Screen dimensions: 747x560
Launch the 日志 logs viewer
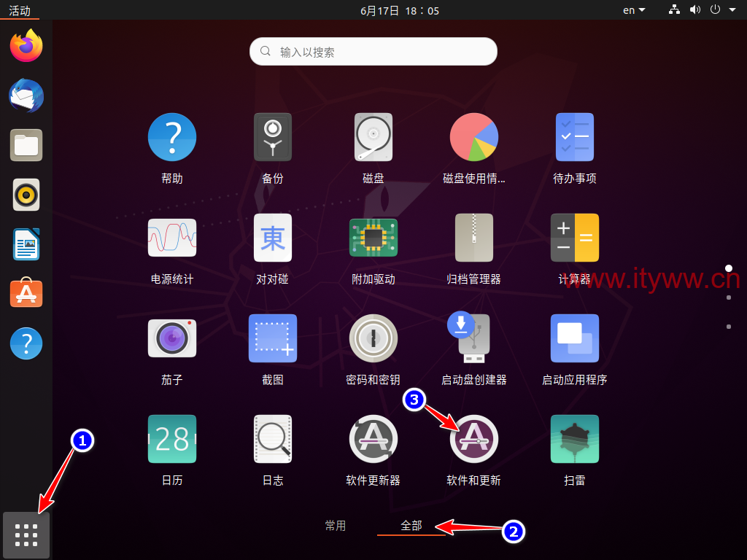click(x=273, y=438)
